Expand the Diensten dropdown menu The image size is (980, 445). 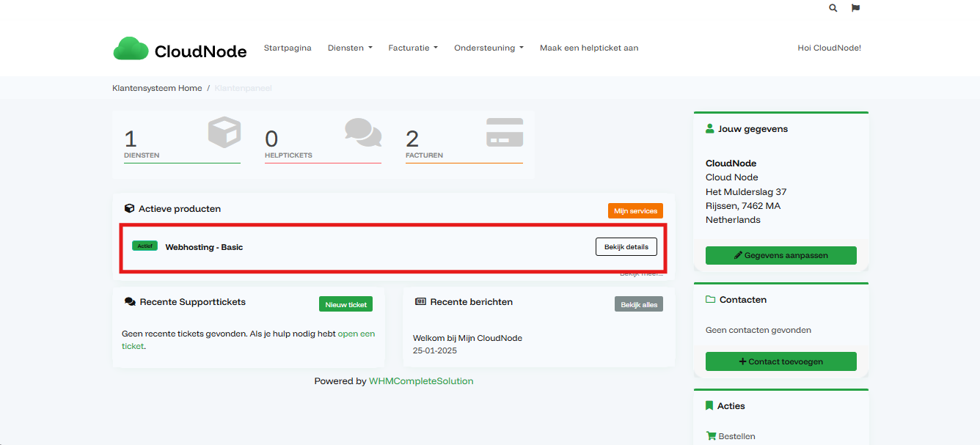(350, 48)
